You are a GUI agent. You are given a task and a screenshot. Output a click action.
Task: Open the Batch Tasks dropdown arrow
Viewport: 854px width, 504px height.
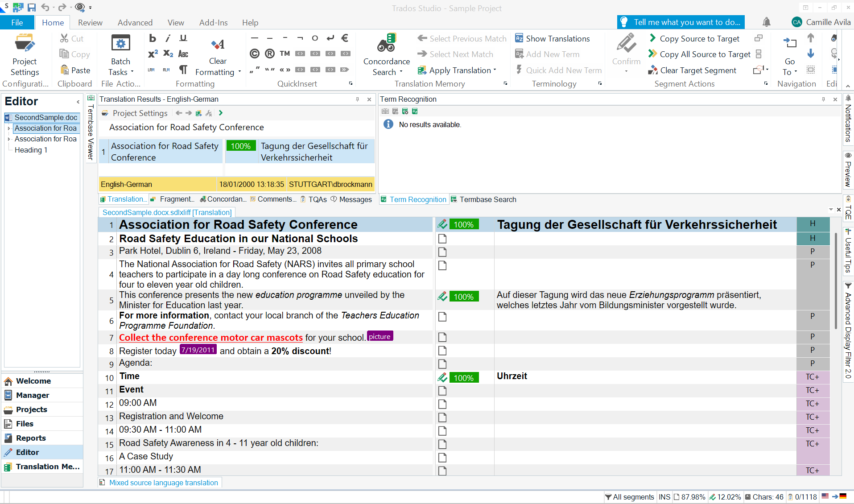tap(132, 72)
